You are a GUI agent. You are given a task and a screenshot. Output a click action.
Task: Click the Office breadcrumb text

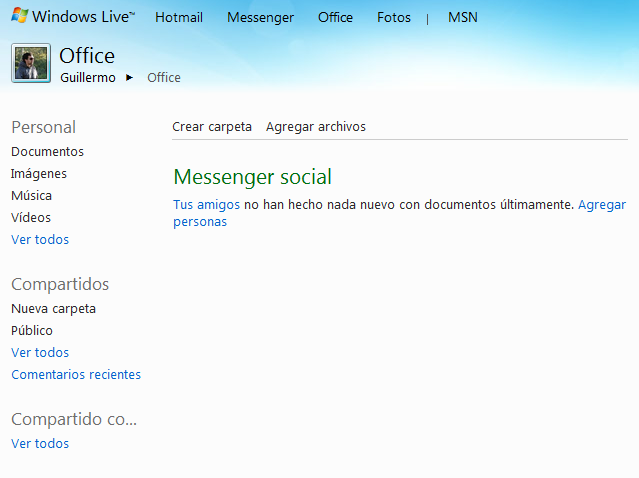click(164, 77)
